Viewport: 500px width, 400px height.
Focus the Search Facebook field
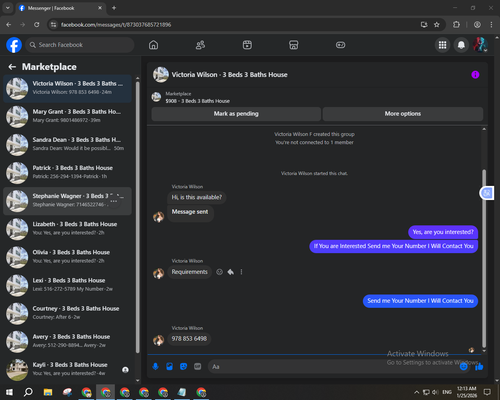pos(80,45)
